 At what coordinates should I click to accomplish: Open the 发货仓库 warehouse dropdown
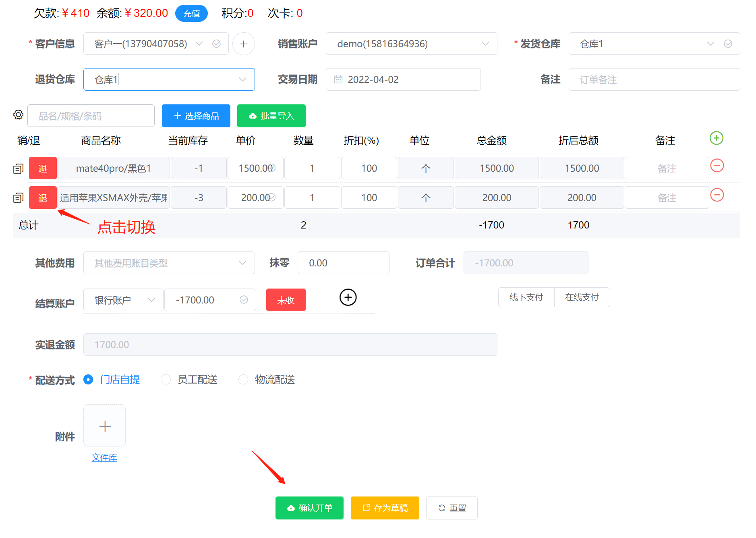tap(654, 44)
